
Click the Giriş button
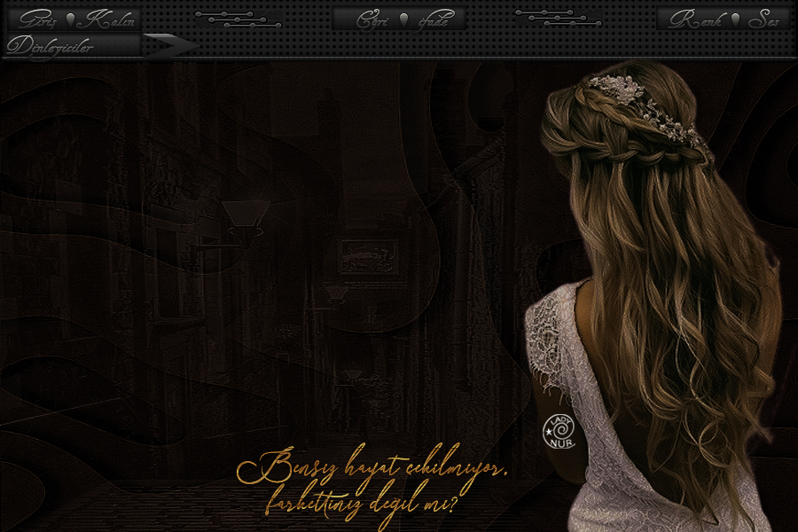[x=37, y=20]
